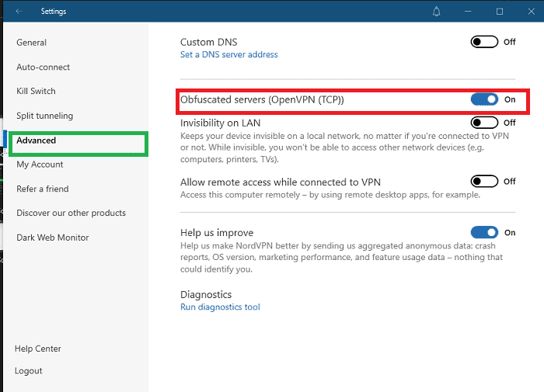
Task: Select My Account in sidebar
Action: click(40, 165)
